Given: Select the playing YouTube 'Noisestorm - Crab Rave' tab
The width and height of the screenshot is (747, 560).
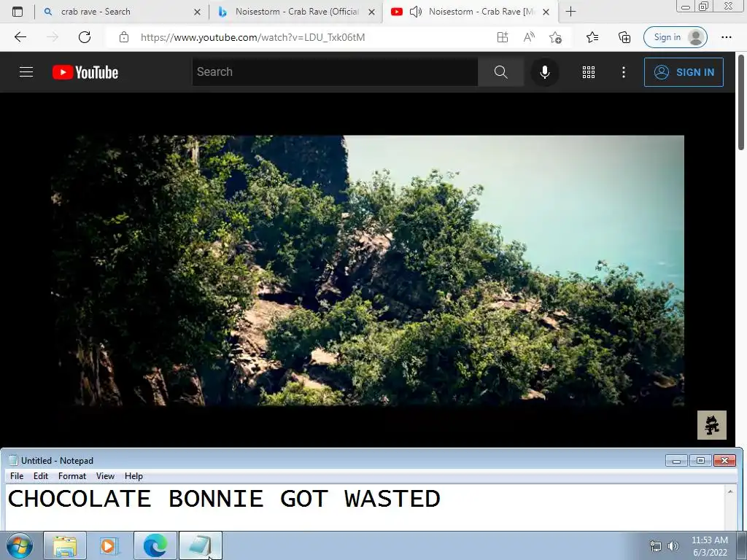Looking at the screenshot, I should 470,12.
